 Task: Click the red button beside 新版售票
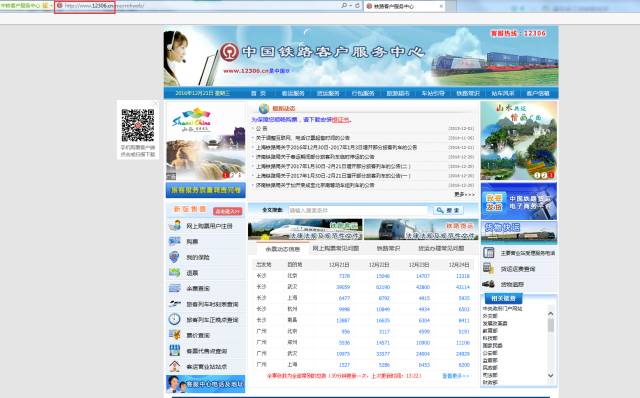[x=228, y=211]
